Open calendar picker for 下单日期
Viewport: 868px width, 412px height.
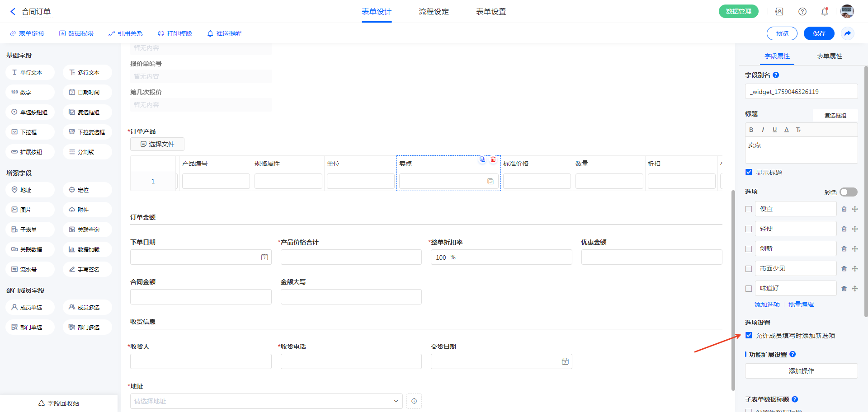[x=264, y=257]
